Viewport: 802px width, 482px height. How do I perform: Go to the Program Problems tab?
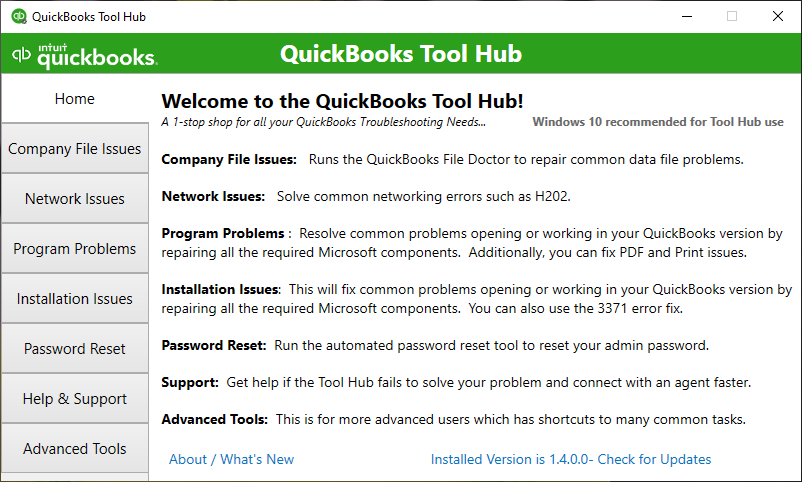[x=75, y=249]
